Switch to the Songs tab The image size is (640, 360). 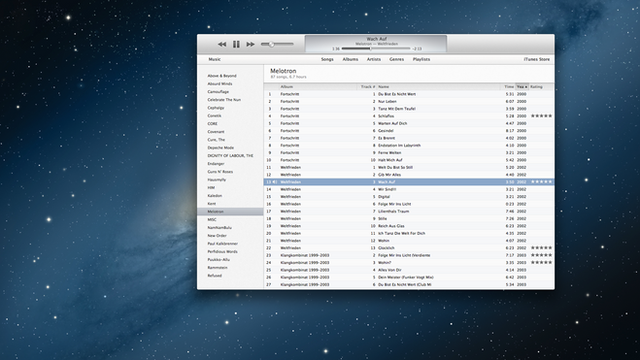click(327, 59)
